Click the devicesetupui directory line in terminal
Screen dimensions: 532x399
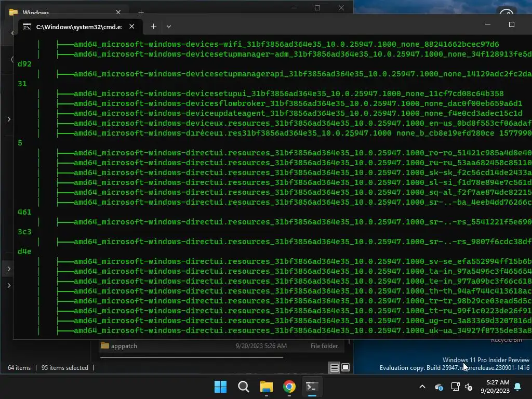point(288,94)
